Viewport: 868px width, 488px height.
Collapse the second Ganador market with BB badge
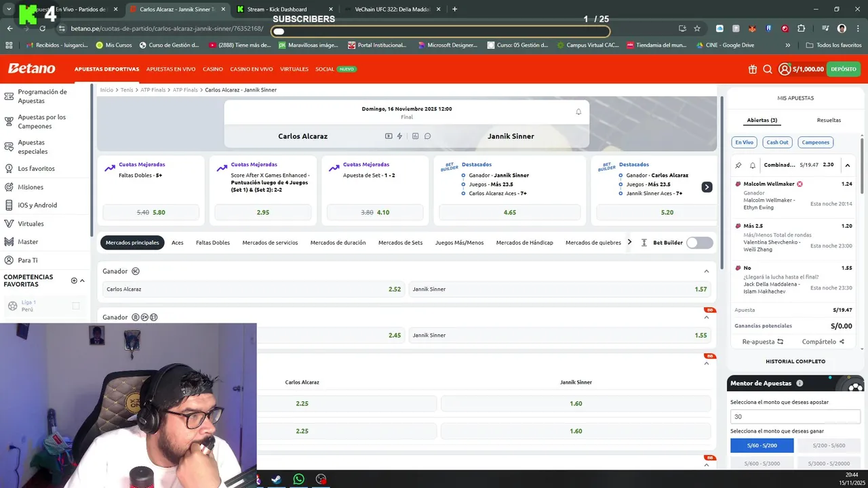(x=707, y=317)
